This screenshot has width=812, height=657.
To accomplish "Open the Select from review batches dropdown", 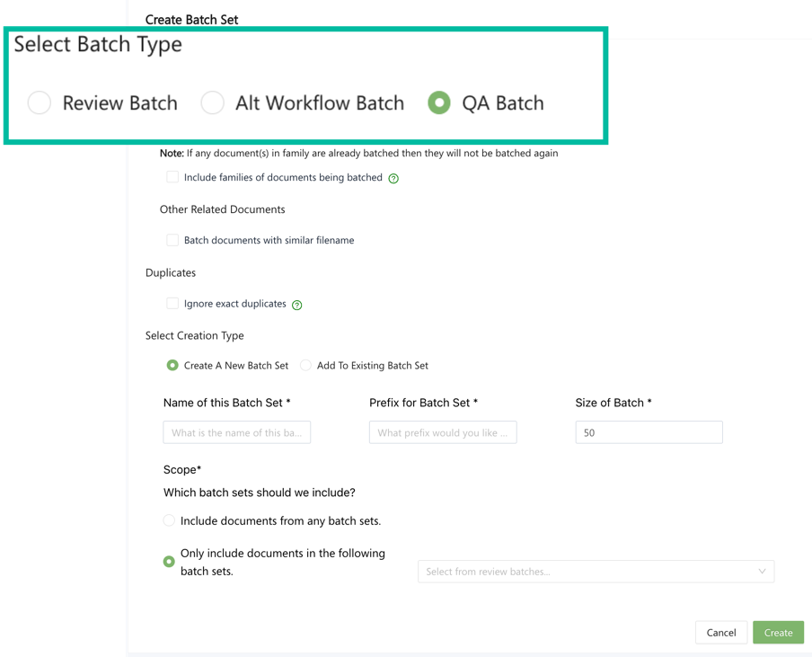I will pos(584,572).
